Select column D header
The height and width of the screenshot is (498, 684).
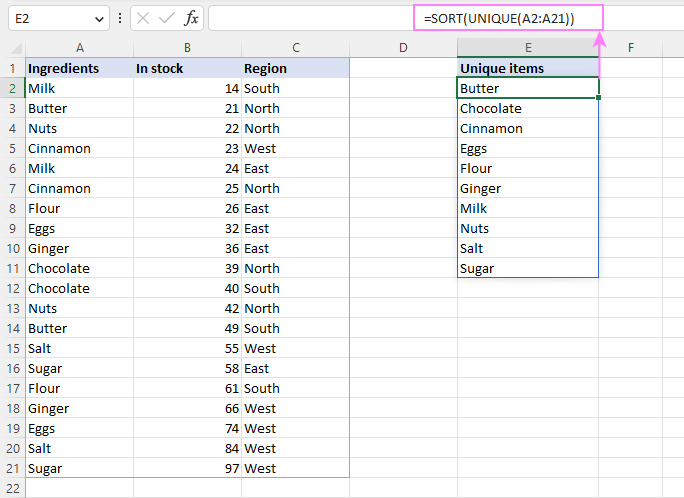(x=404, y=48)
